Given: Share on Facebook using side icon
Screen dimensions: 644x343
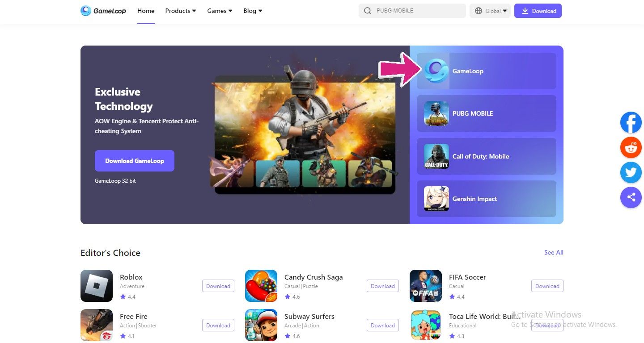Looking at the screenshot, I should tap(631, 122).
